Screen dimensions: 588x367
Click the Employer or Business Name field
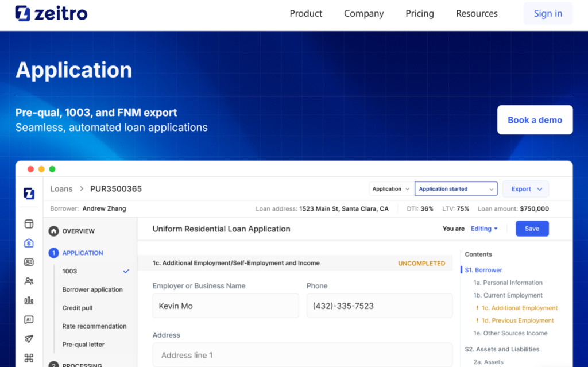tap(225, 306)
